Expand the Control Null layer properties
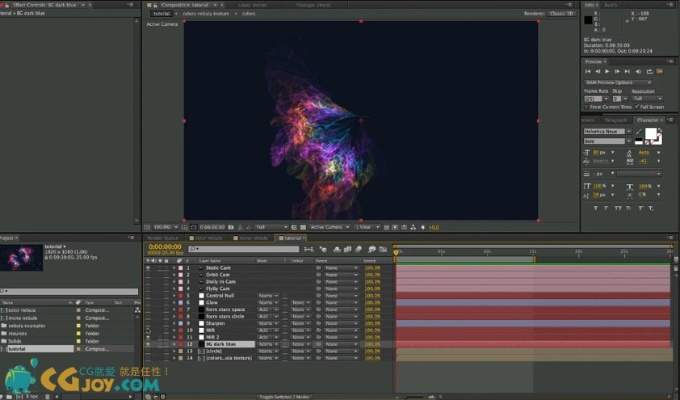 [176, 296]
